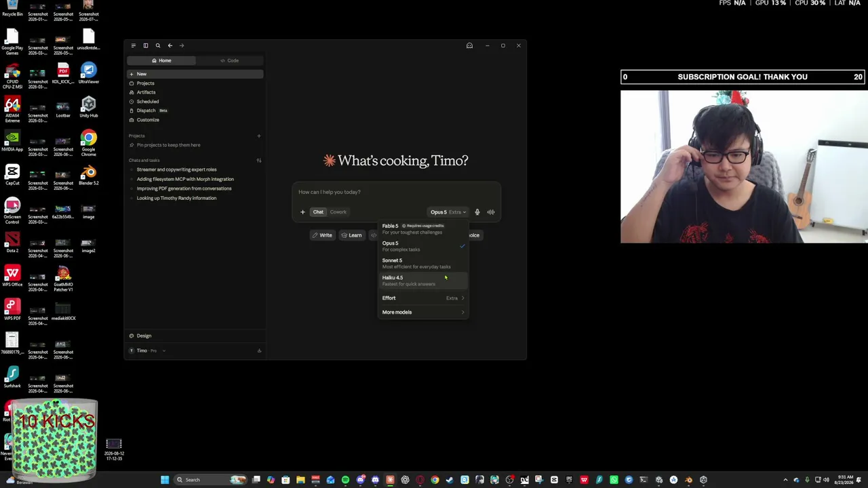Open the Recycle Bin on desktop
Screen dimensions: 868x488
click(12, 8)
